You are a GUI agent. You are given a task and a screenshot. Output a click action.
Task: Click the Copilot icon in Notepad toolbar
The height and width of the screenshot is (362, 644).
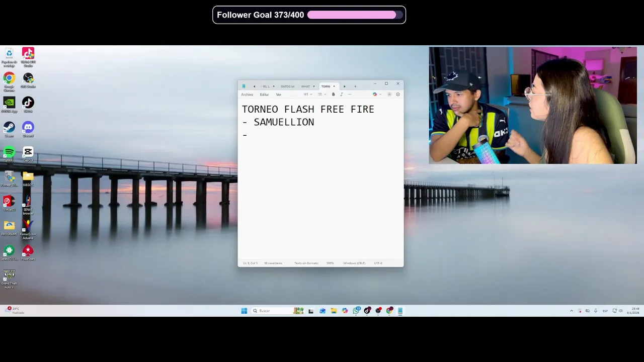point(375,95)
